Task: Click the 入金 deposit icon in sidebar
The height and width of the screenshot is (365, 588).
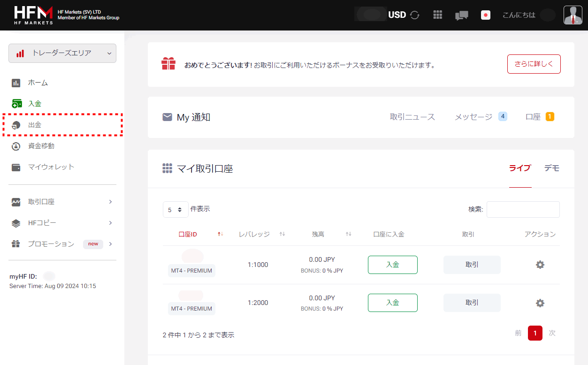Action: coord(16,104)
